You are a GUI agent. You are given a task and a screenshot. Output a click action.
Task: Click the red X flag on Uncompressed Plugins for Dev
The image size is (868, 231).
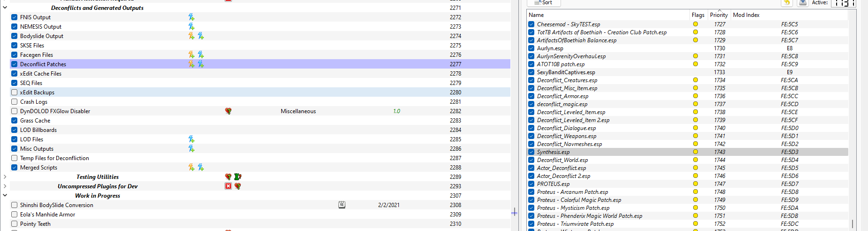(x=228, y=186)
